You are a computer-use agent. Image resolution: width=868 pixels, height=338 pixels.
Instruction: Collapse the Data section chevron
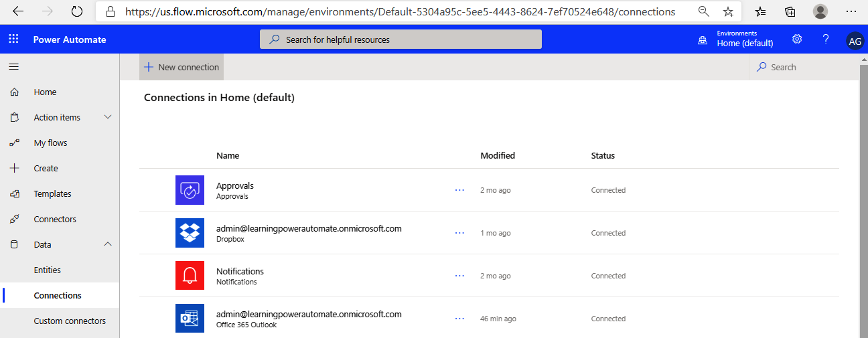(x=108, y=244)
